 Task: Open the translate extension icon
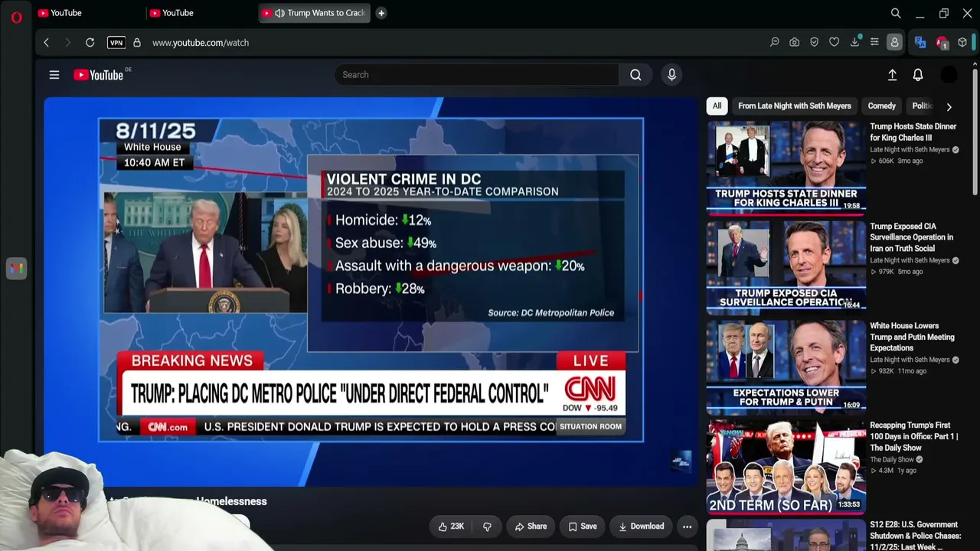click(920, 43)
